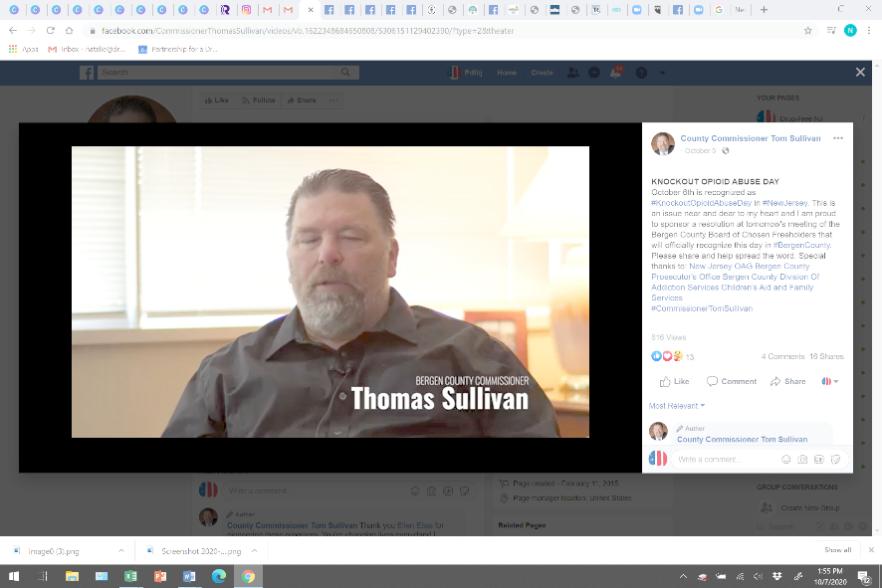
Task: Click Show all downloads button
Action: click(837, 549)
